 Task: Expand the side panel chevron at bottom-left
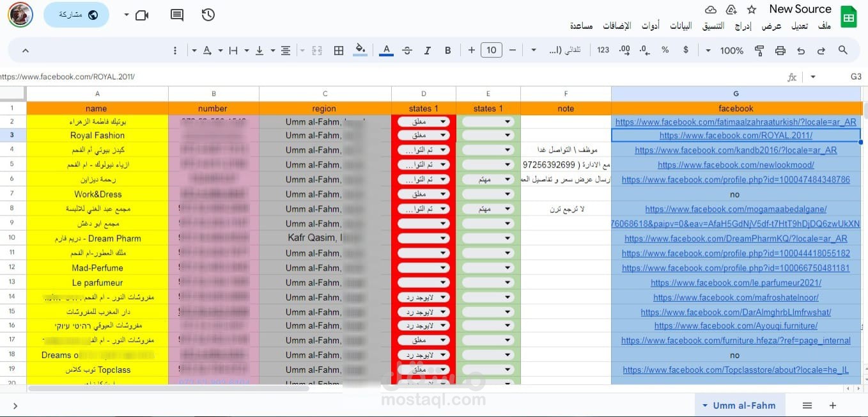(15, 405)
